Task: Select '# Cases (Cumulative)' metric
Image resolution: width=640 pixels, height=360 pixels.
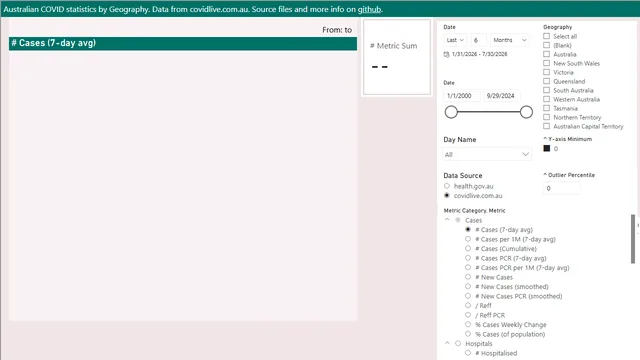Action: (x=468, y=248)
